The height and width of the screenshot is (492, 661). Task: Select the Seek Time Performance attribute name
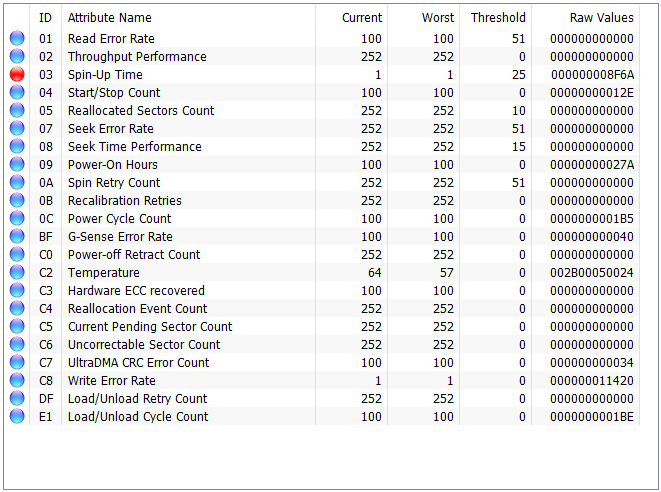[x=135, y=146]
